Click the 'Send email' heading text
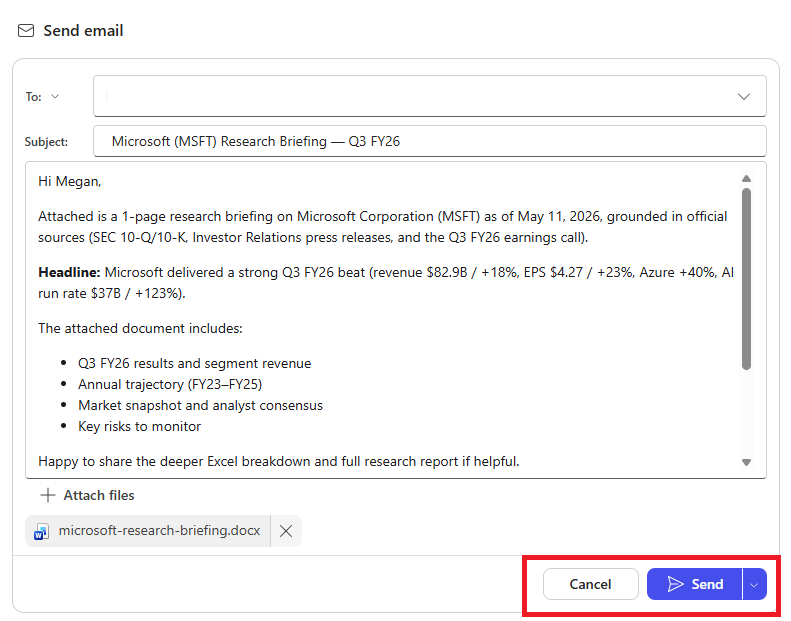This screenshot has height=621, width=791. tap(83, 31)
